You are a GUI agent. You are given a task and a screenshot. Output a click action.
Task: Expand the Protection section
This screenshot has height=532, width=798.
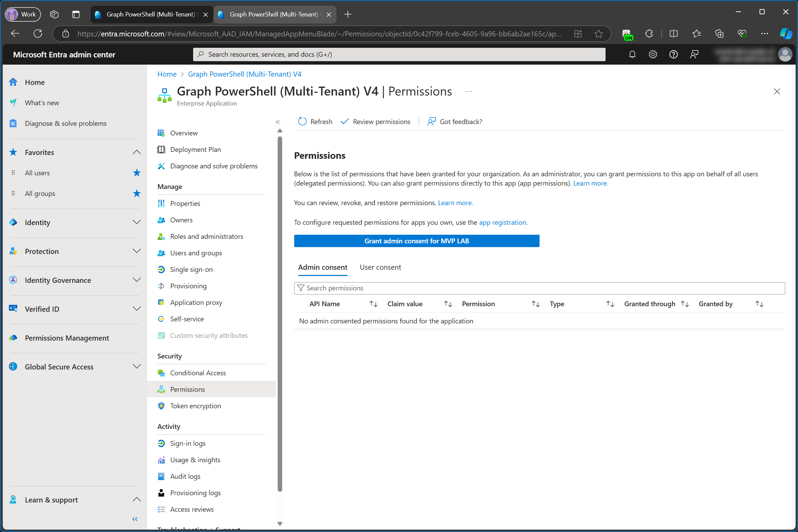(137, 251)
